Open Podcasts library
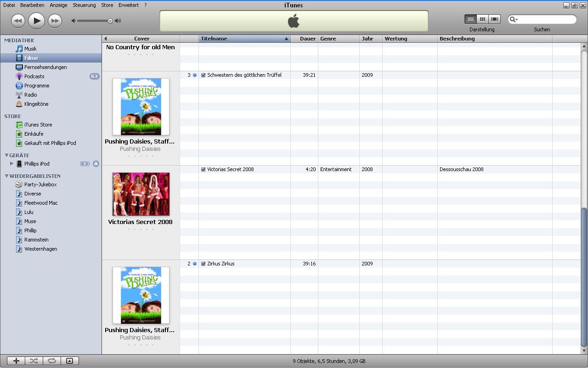Image resolution: width=588 pixels, height=368 pixels. (x=51, y=76)
